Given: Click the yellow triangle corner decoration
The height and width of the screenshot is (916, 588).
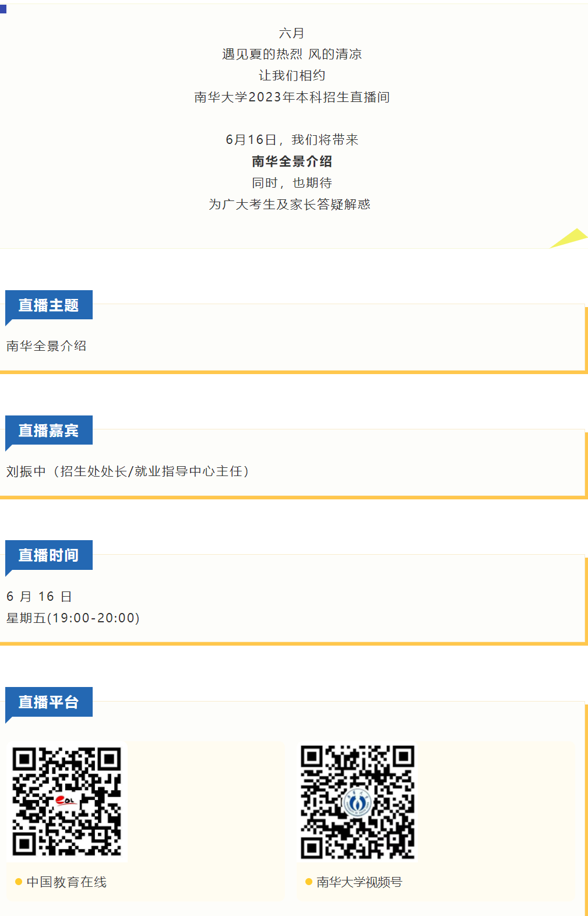Looking at the screenshot, I should click(x=570, y=238).
